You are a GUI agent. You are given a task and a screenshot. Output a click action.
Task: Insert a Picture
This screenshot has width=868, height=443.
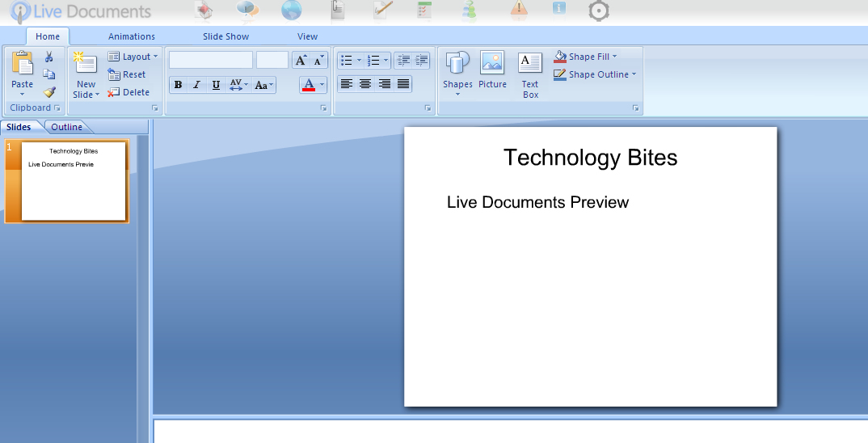(492, 70)
